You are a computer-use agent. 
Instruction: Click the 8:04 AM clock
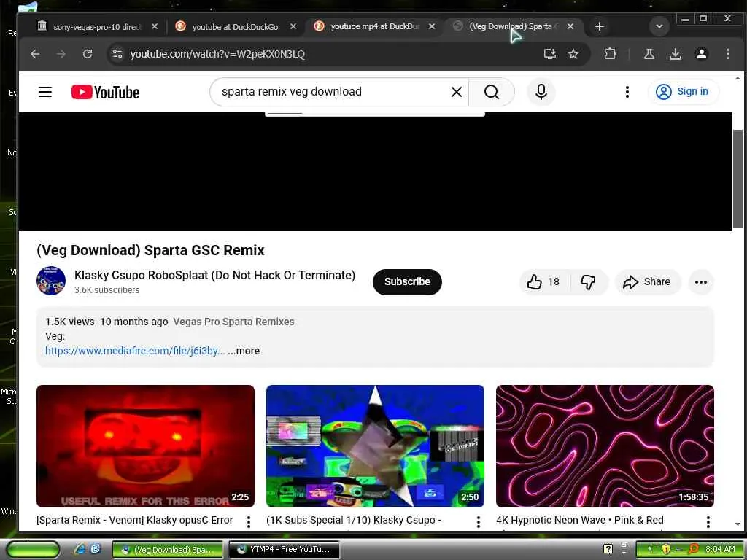720,550
